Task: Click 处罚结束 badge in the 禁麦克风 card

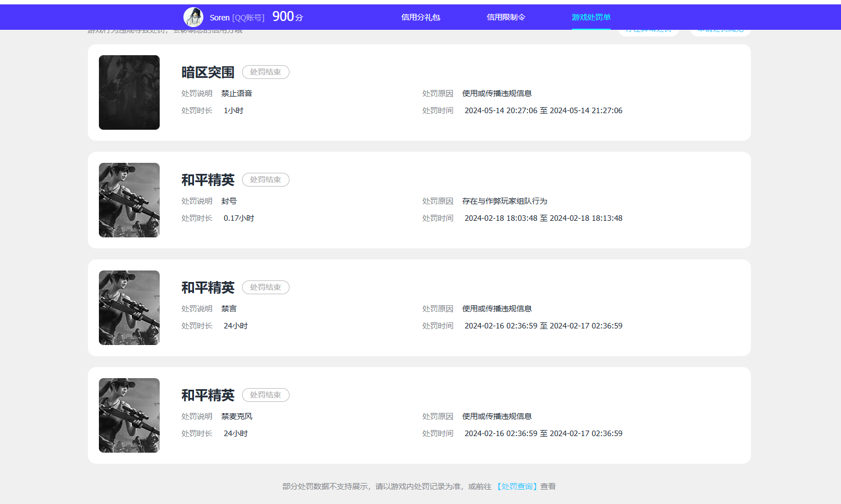Action: point(266,395)
